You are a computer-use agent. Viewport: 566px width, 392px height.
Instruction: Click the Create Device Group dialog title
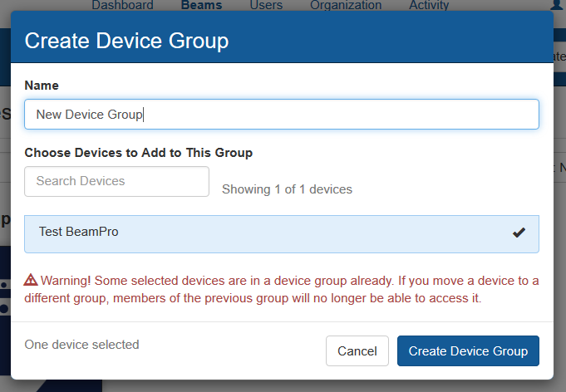[126, 41]
